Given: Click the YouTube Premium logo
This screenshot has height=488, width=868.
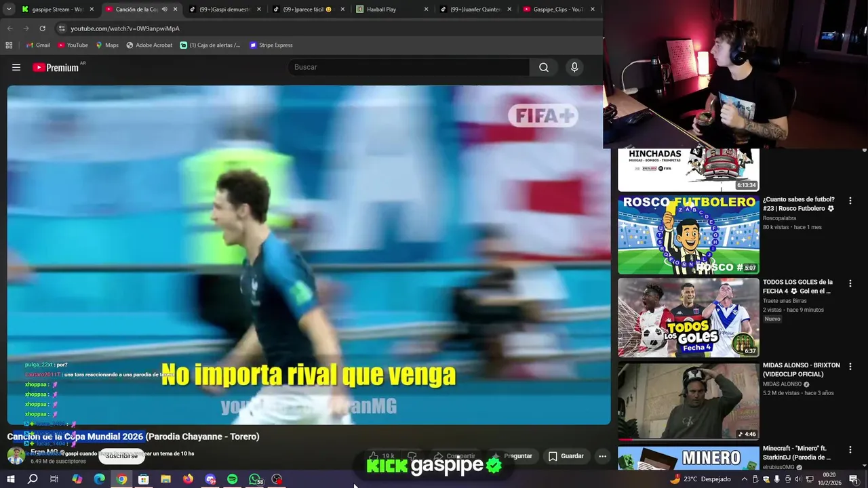Looking at the screenshot, I should [56, 67].
